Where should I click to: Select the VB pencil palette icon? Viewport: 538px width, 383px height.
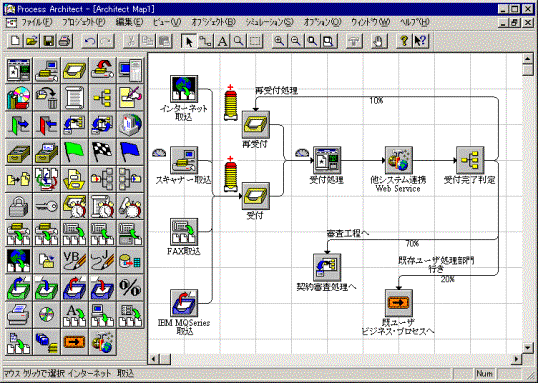point(75,260)
